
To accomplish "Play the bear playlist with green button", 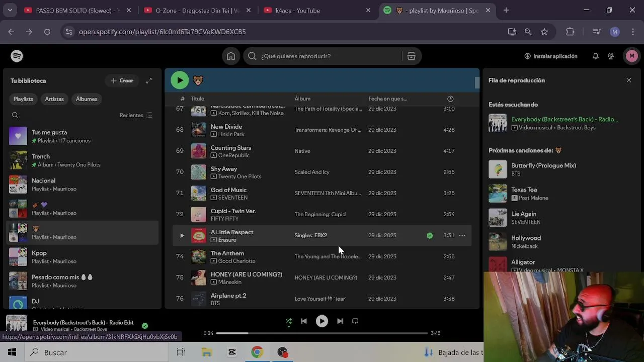I will tap(180, 80).
